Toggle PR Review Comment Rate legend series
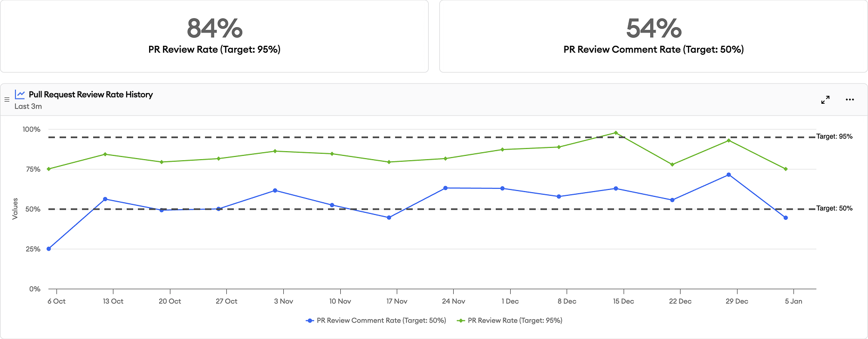Viewport: 868px width, 339px height. [376, 320]
